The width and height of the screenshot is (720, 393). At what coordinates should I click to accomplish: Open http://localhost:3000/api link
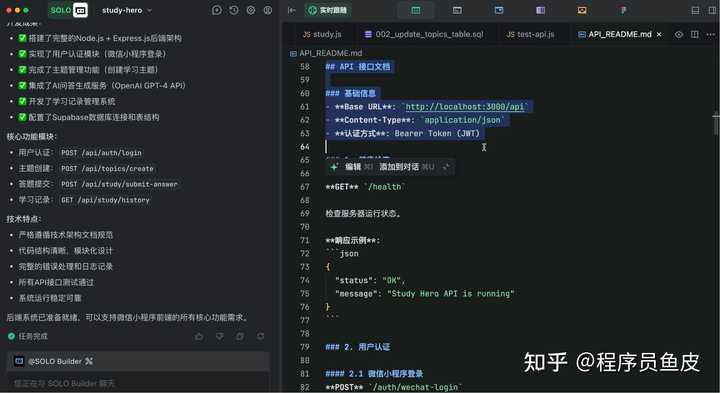click(x=465, y=107)
